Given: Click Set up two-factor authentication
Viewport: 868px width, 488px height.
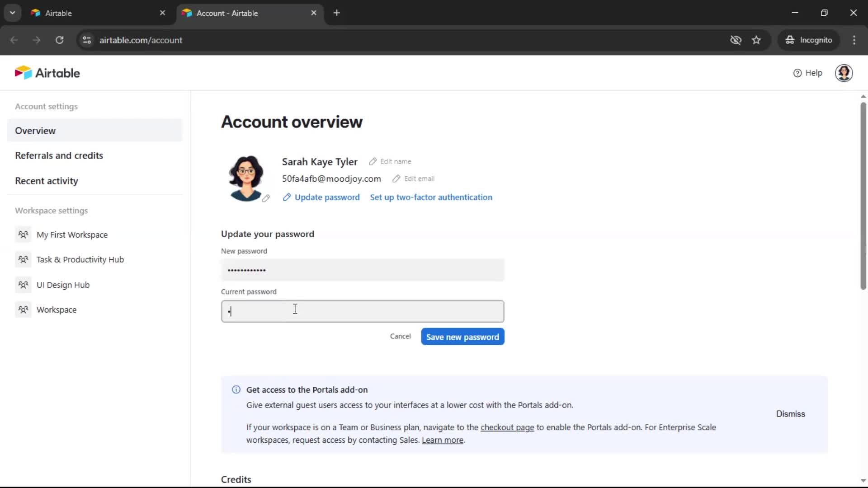Looking at the screenshot, I should 431,197.
